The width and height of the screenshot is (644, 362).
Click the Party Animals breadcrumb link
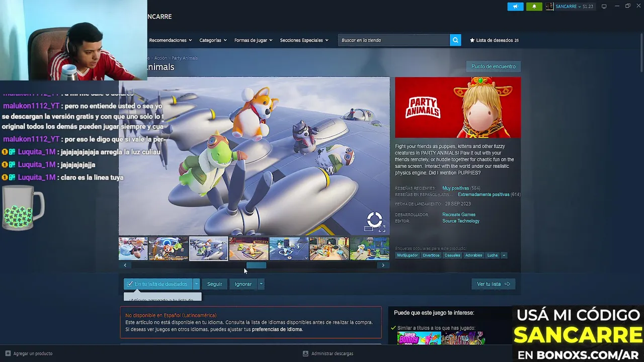click(185, 58)
